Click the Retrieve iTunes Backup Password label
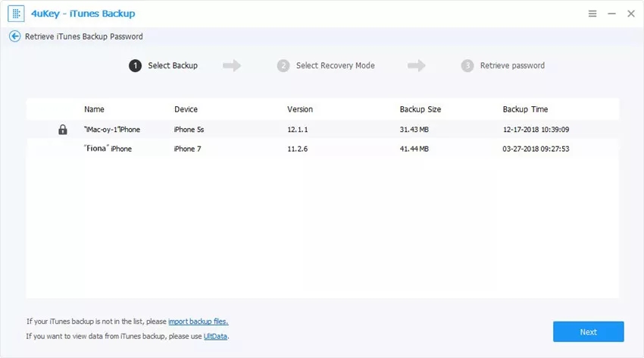This screenshot has width=644, height=358. (x=83, y=36)
